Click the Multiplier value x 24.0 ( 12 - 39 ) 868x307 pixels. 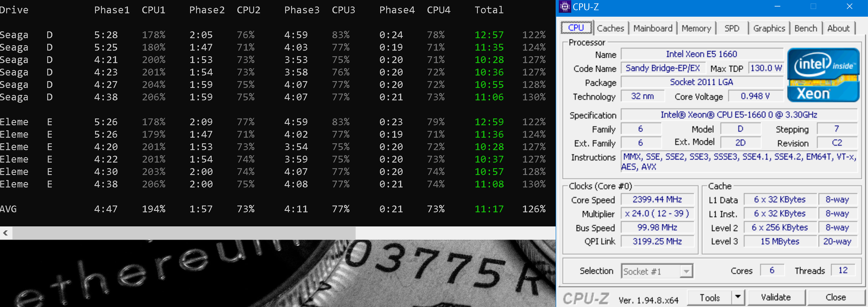pos(657,213)
